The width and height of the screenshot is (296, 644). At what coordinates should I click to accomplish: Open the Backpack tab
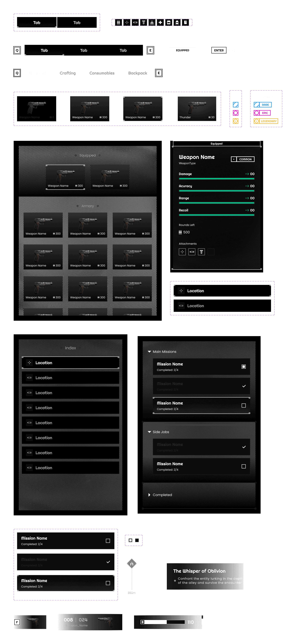pyautogui.click(x=138, y=73)
